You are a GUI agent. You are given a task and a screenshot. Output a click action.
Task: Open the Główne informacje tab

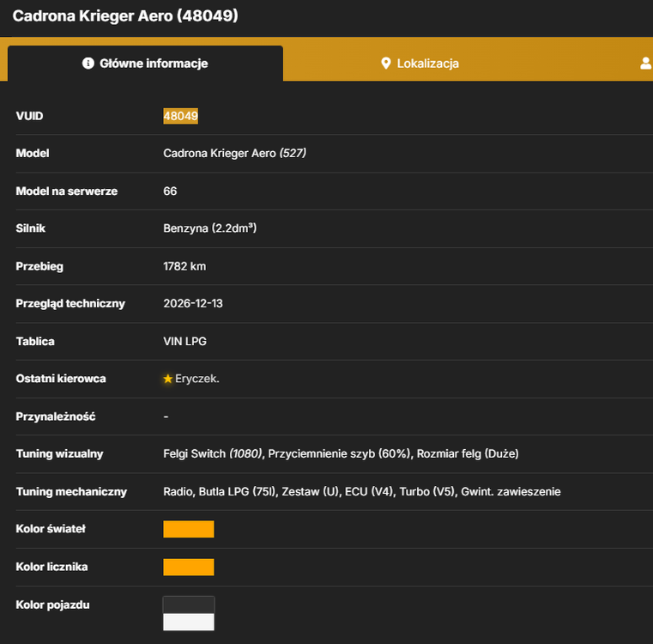[x=145, y=64]
